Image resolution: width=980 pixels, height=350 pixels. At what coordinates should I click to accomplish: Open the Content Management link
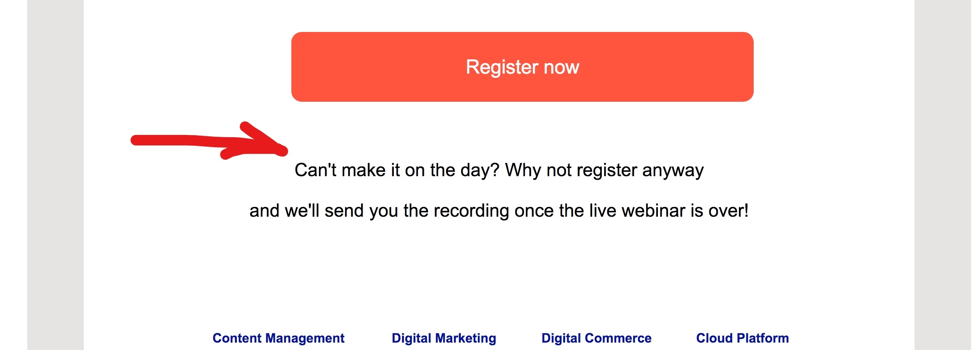pyautogui.click(x=278, y=338)
